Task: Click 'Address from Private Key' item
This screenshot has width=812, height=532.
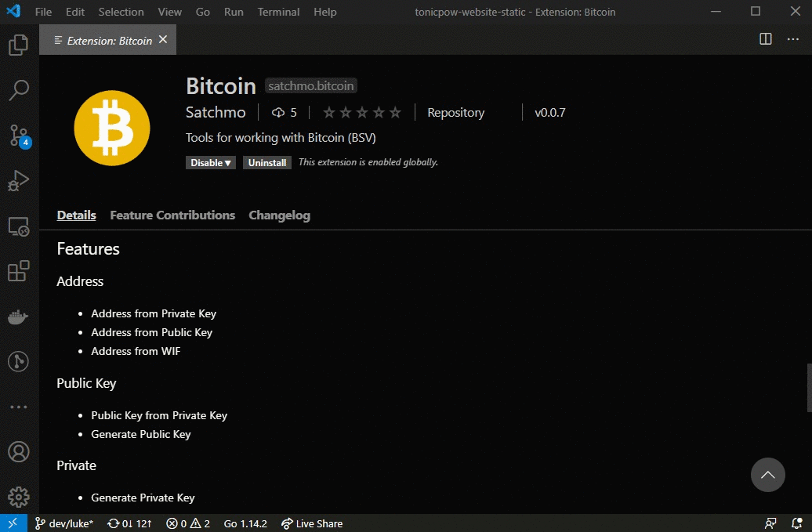Action: [154, 313]
